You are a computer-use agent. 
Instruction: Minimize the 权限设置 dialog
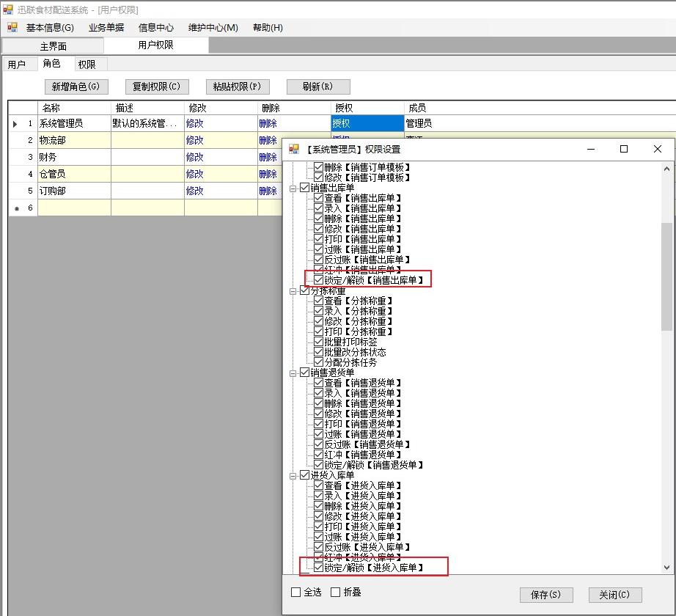[591, 149]
